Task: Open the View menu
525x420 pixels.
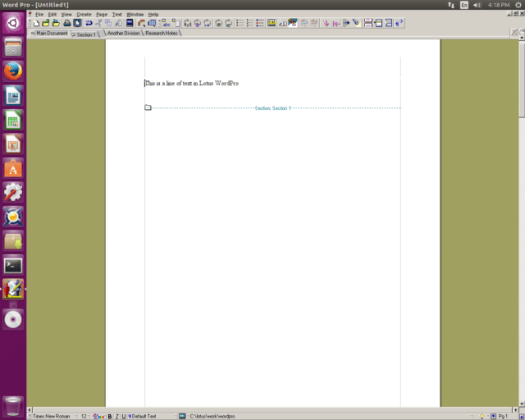Action: 66,15
